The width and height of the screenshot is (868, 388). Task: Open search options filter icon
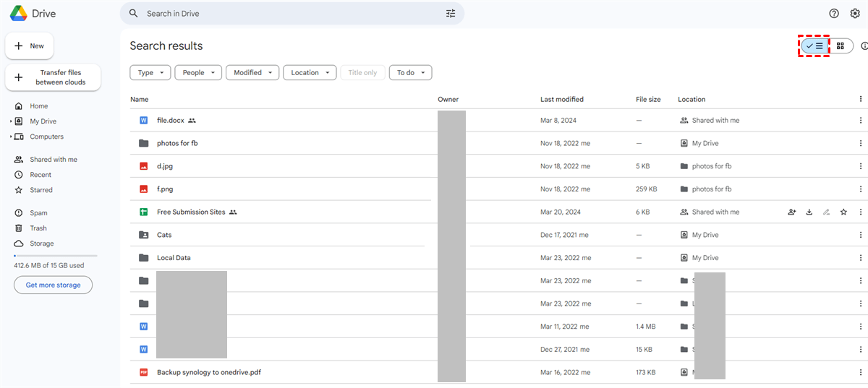(x=451, y=14)
